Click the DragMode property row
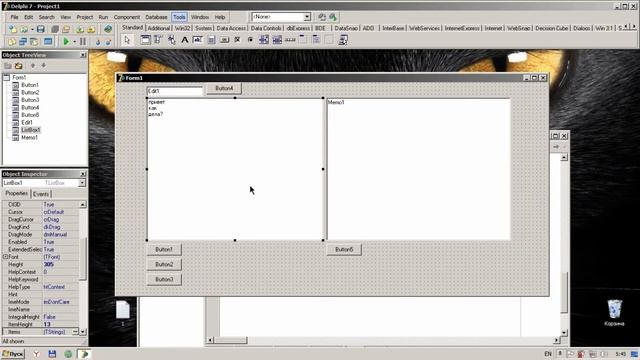The image size is (640, 360). click(x=41, y=235)
